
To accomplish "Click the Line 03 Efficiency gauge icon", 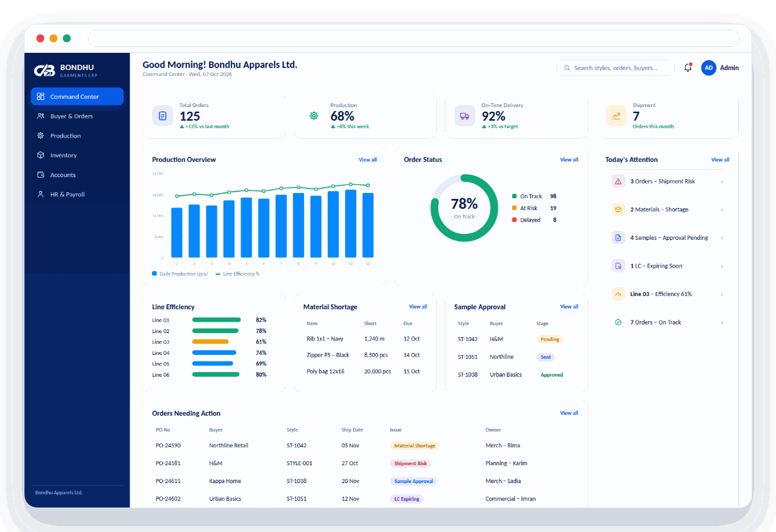I will click(x=618, y=294).
